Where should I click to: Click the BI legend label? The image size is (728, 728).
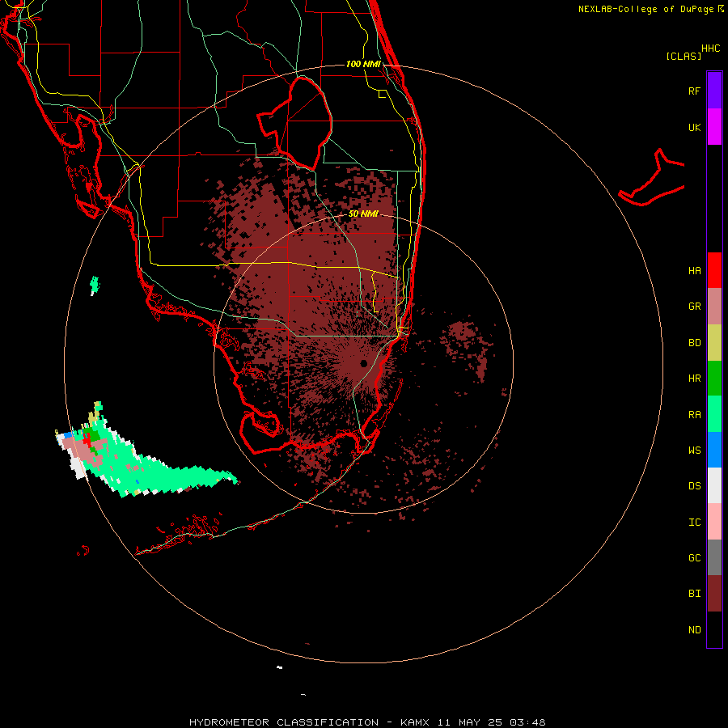pos(694,594)
